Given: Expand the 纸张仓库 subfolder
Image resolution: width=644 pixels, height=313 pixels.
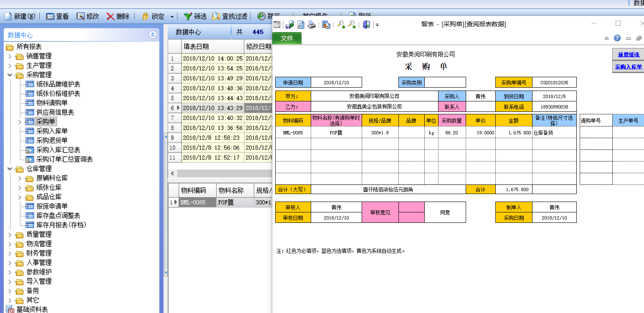Looking at the screenshot, I should click(x=20, y=187).
